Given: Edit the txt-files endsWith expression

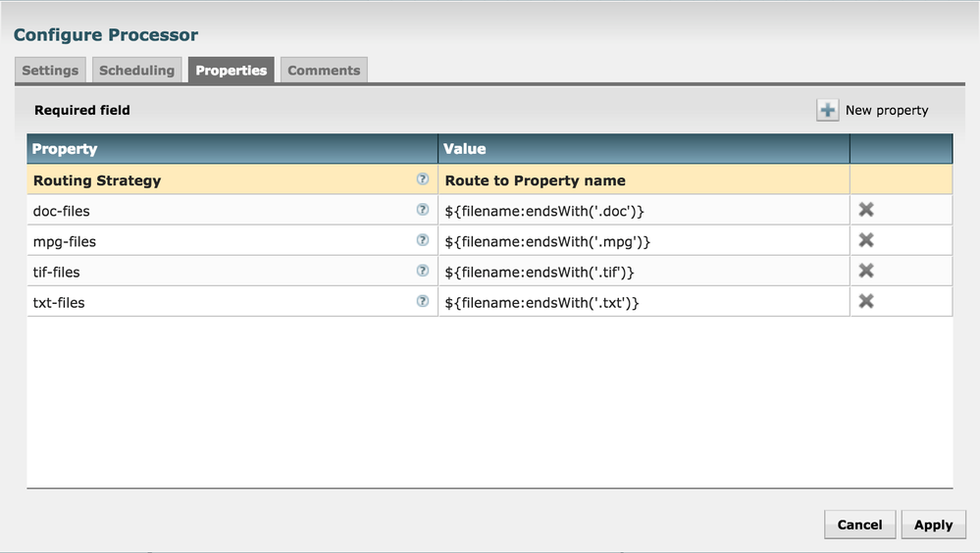Looking at the screenshot, I should (x=643, y=303).
